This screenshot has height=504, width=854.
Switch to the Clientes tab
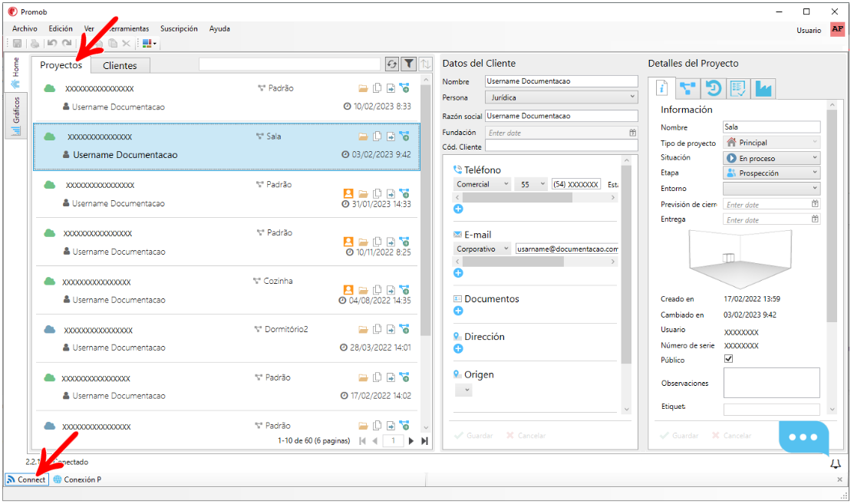(x=120, y=66)
